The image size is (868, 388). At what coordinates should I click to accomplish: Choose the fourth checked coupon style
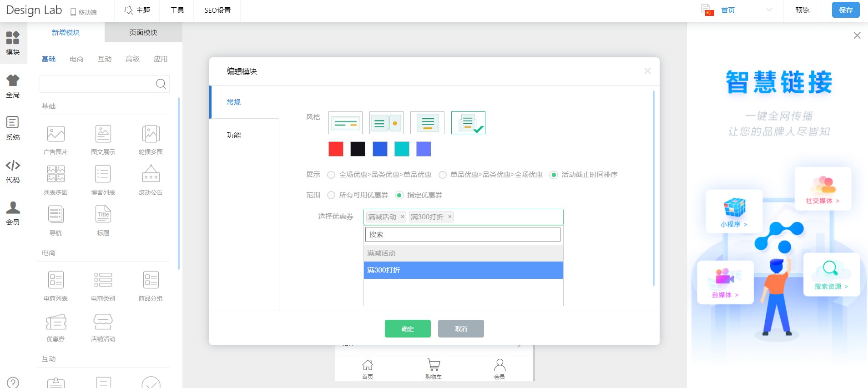pyautogui.click(x=468, y=123)
